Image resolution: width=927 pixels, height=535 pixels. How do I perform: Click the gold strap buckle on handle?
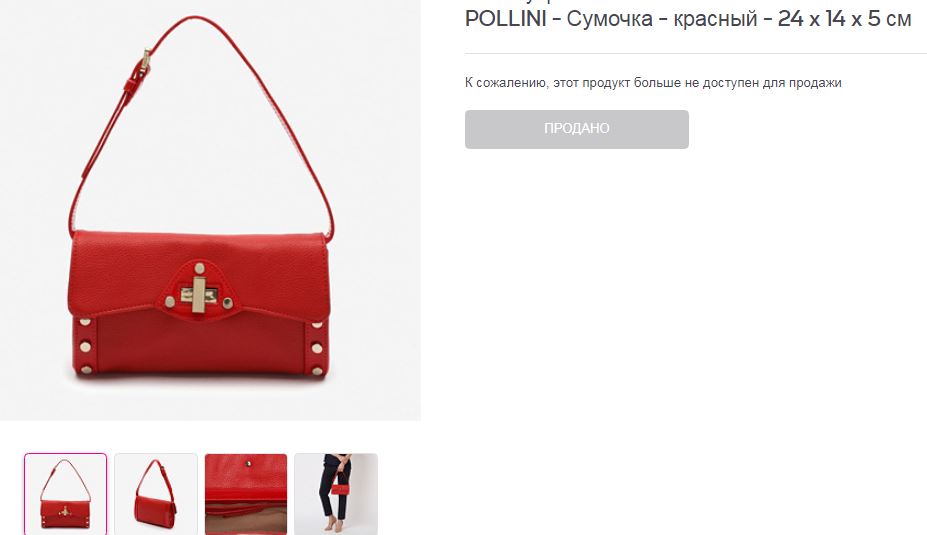145,61
